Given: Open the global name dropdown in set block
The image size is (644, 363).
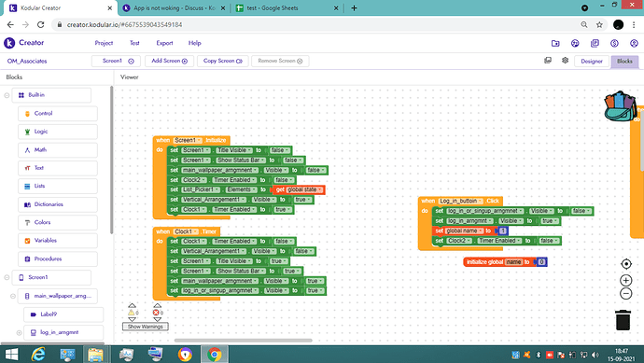Looking at the screenshot, I should pos(464,230).
